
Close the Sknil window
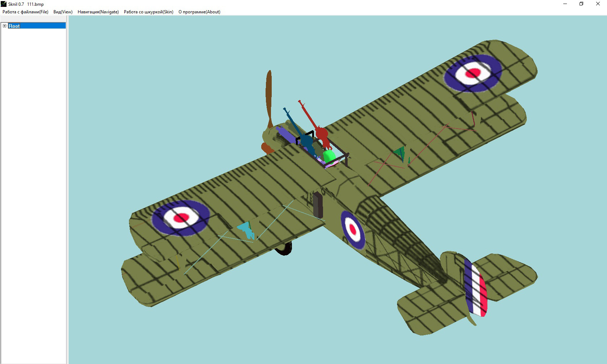tap(598, 4)
